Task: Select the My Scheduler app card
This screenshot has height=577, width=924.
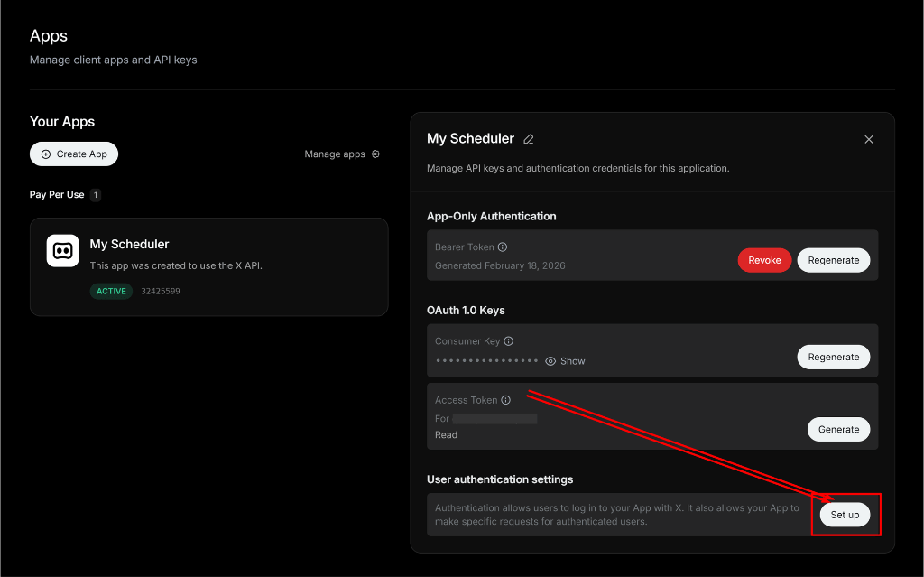Action: click(x=208, y=266)
